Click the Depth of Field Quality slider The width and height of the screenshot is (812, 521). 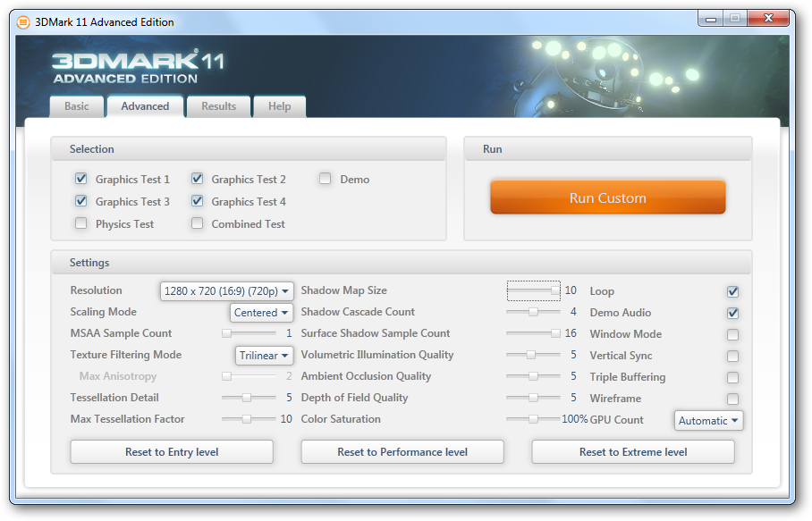tap(533, 398)
